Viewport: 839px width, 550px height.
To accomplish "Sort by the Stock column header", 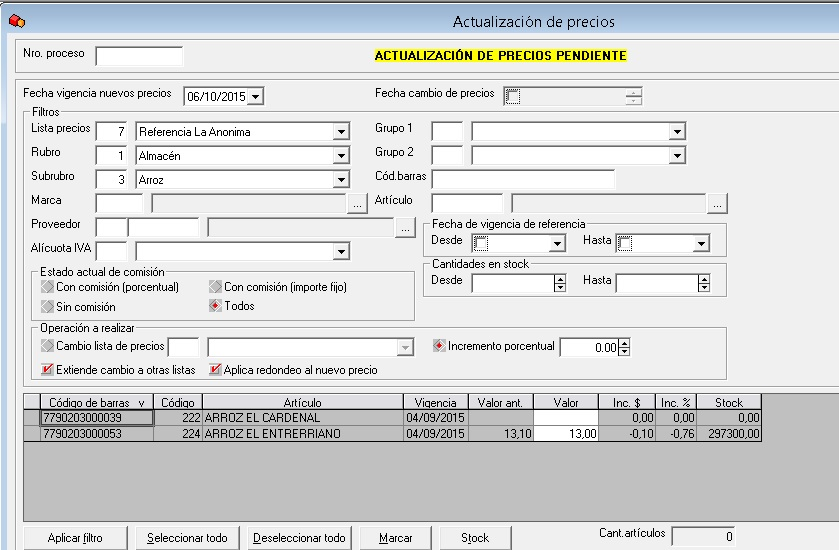I will 729,402.
